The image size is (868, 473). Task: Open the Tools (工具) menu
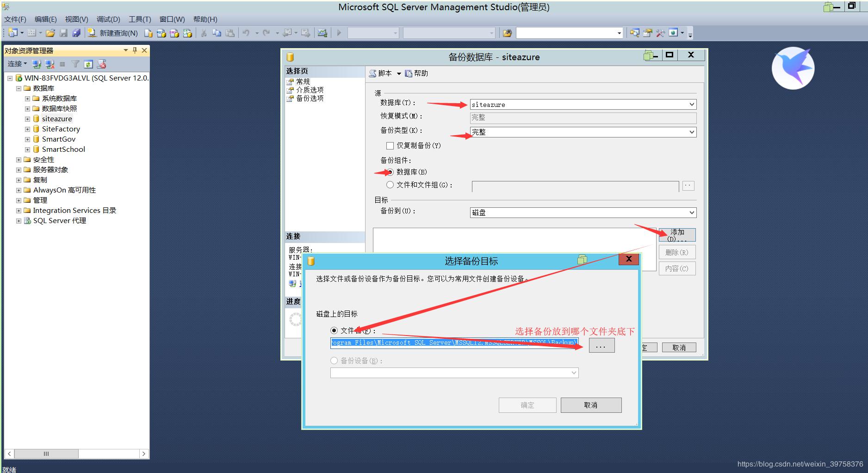tap(140, 19)
